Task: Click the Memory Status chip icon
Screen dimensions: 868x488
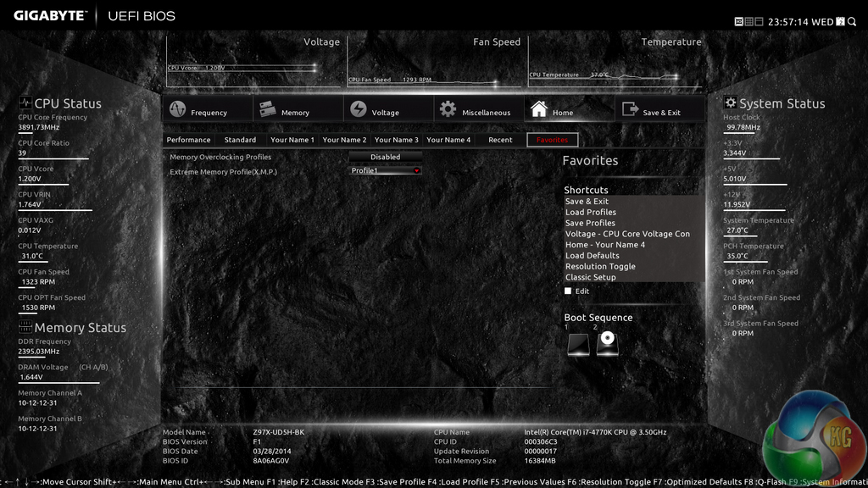Action: pyautogui.click(x=25, y=326)
